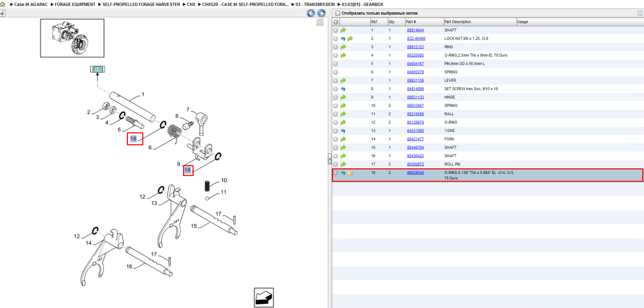
Task: Click the blue arrow icon for SET SCREW row
Action: click(343, 89)
